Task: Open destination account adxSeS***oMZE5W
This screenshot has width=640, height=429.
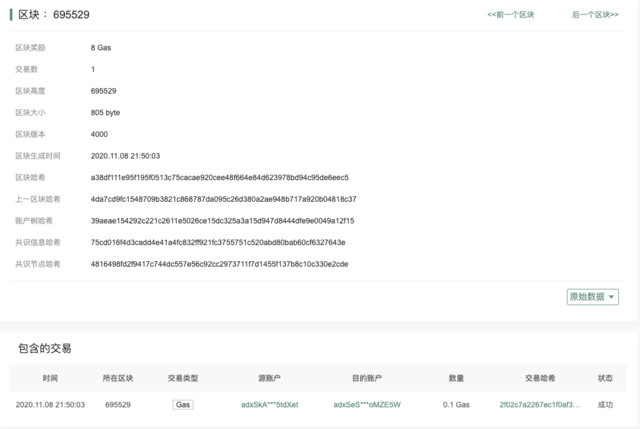Action: [367, 405]
